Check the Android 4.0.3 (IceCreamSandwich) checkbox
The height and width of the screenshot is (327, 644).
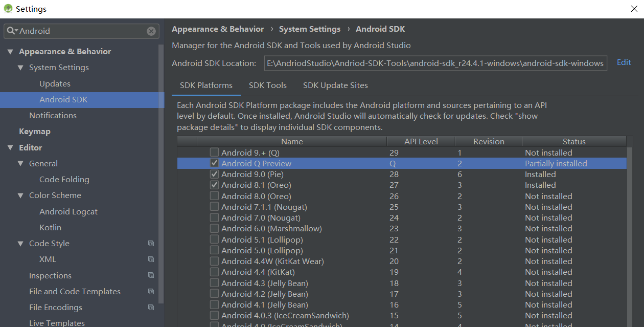coord(215,315)
